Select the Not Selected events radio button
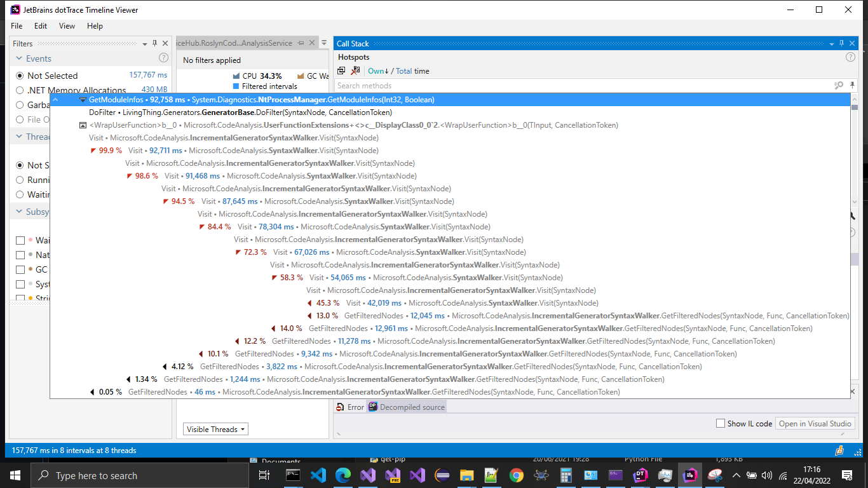Viewport: 868px width, 488px height. pos(20,76)
